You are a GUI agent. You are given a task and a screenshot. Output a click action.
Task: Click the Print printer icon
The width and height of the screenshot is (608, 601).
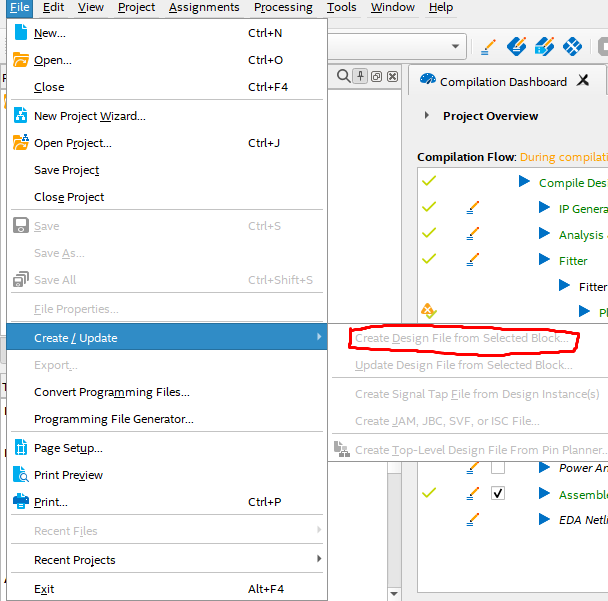tap(21, 501)
